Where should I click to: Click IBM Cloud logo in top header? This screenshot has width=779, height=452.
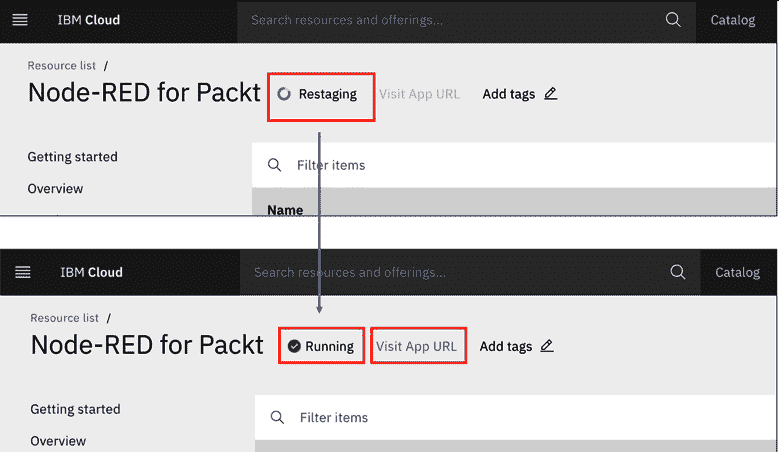[x=88, y=20]
